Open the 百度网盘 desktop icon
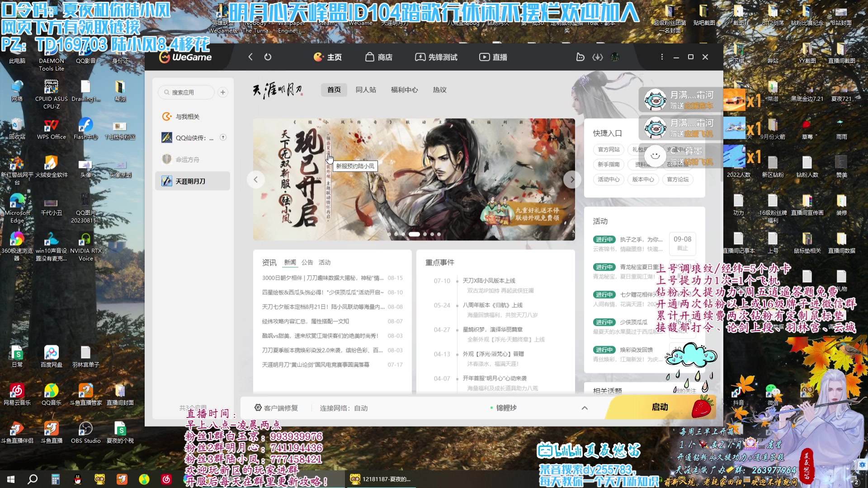 tap(51, 357)
